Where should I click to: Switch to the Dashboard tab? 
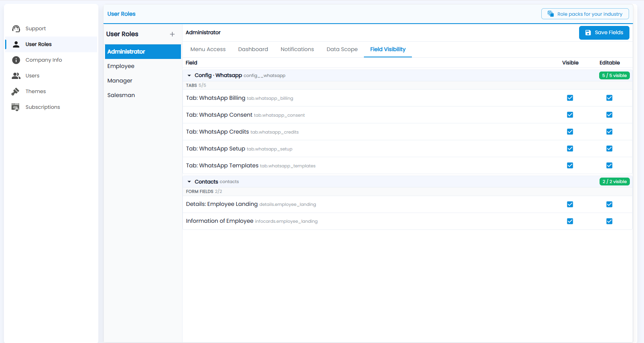pyautogui.click(x=253, y=50)
